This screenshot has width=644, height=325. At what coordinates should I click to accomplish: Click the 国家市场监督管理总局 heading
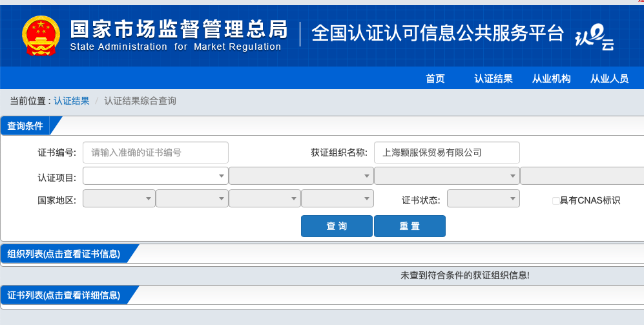pyautogui.click(x=179, y=29)
